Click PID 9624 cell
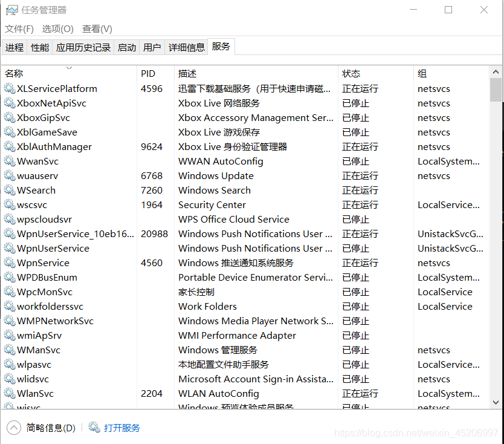This screenshot has height=444, width=504. click(152, 147)
